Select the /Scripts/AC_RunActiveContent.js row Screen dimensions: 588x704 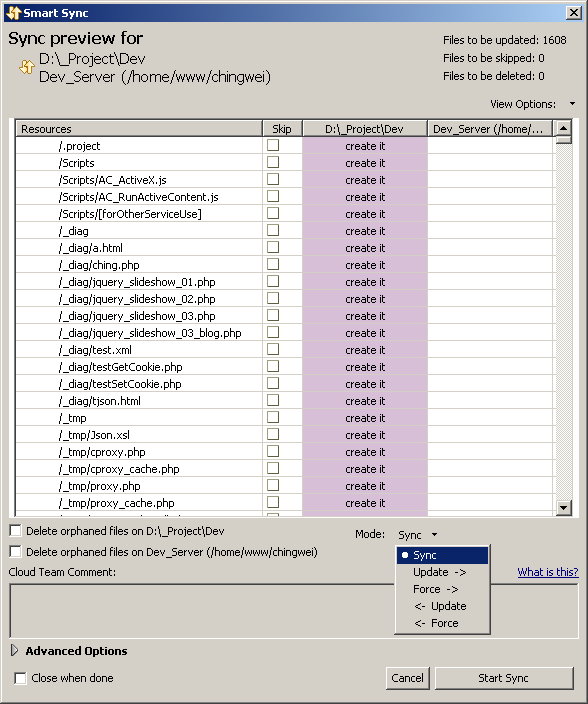click(285, 197)
